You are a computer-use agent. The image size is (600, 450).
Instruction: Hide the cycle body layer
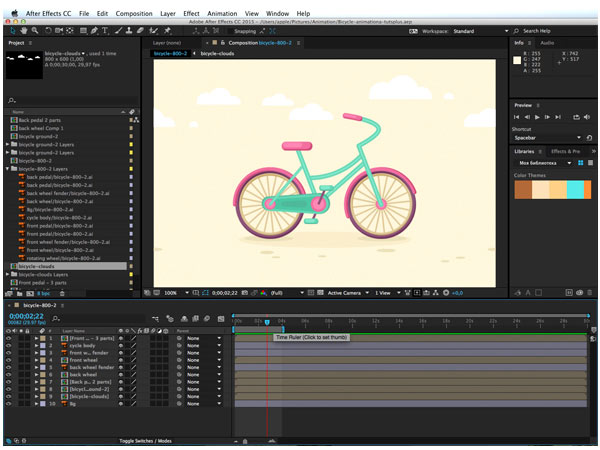click(8, 346)
